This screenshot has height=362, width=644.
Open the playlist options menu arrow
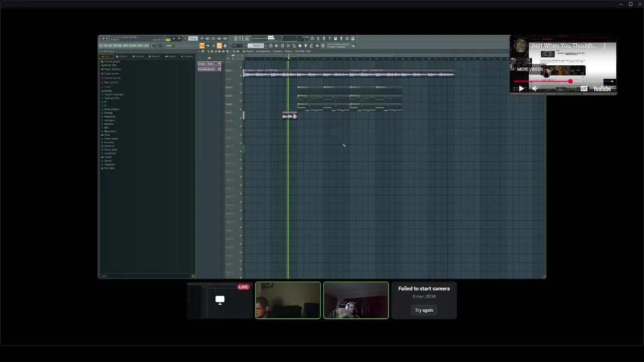(199, 51)
